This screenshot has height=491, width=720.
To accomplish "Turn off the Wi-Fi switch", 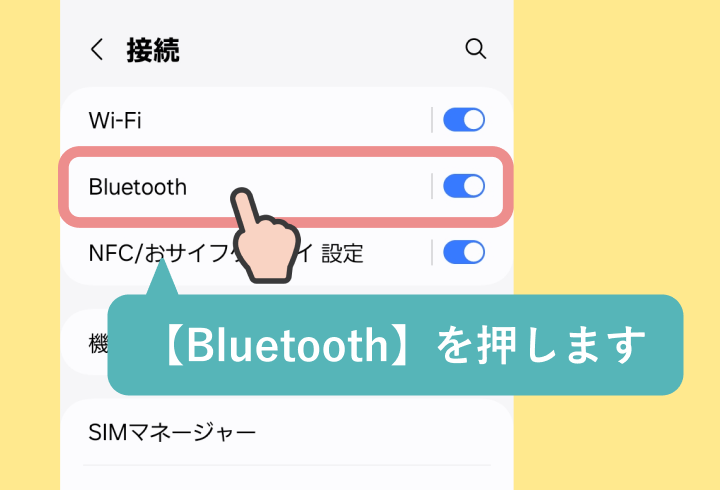I will (x=464, y=120).
